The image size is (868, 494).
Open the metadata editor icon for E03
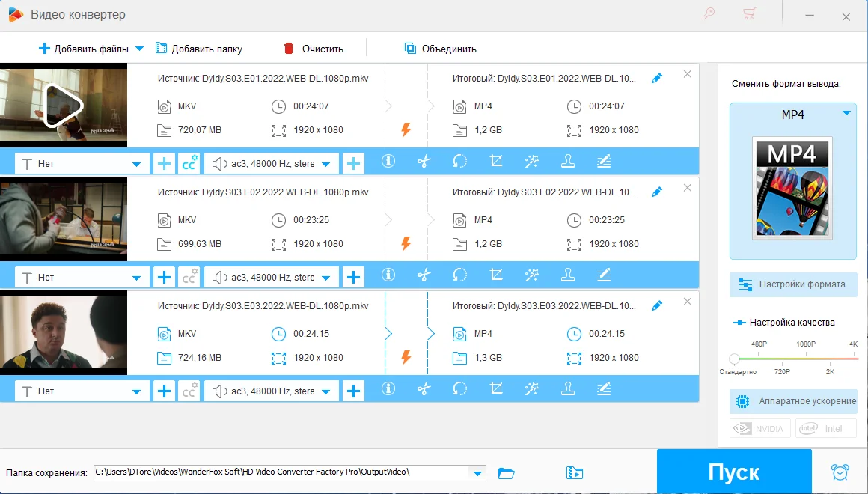pos(604,388)
